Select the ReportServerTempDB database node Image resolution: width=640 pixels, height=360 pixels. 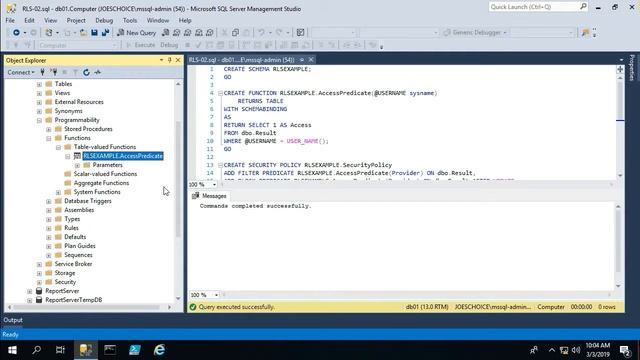[73, 300]
